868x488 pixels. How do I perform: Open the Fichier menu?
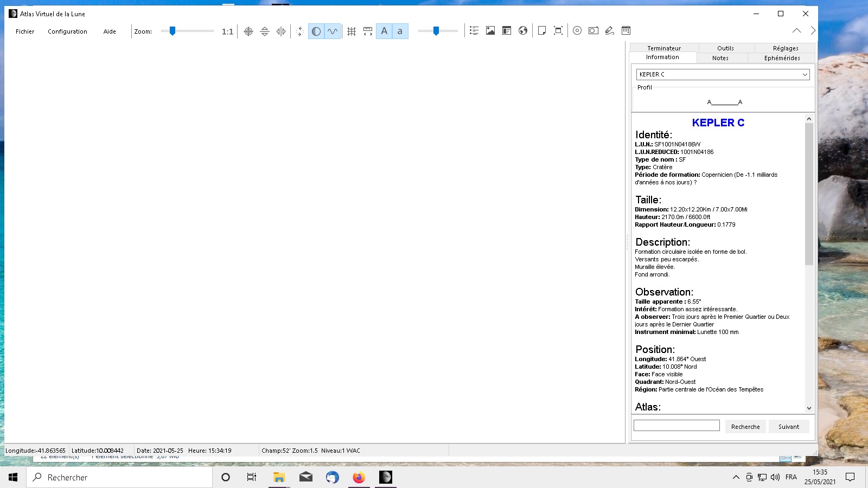[x=25, y=31]
